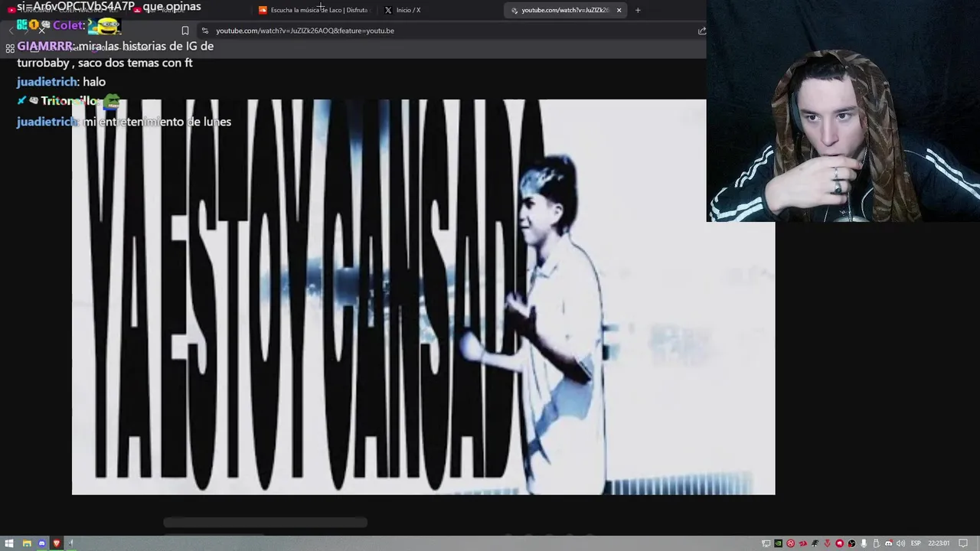Open the volume speaker tray icon
This screenshot has width=980, height=551.
pos(900,543)
